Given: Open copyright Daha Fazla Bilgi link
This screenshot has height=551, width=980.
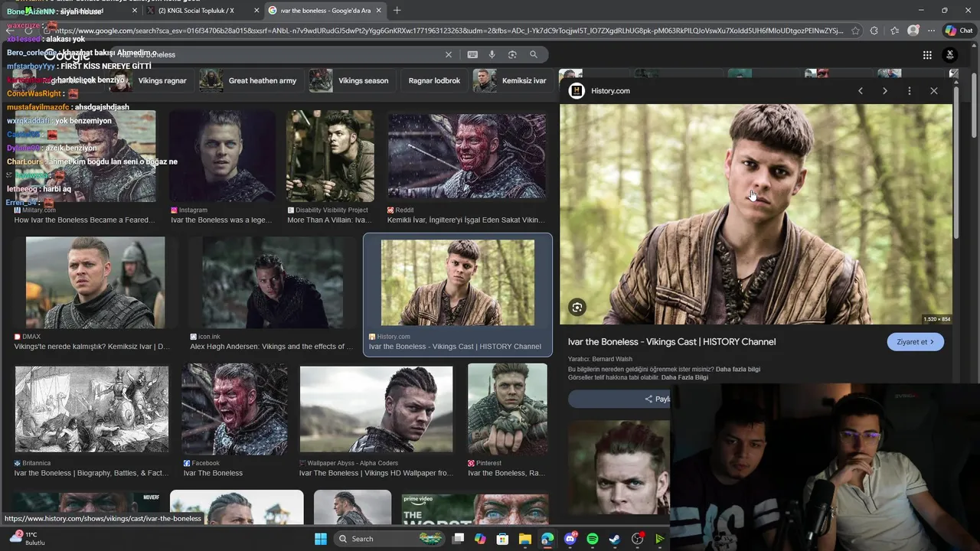Looking at the screenshot, I should [x=684, y=377].
